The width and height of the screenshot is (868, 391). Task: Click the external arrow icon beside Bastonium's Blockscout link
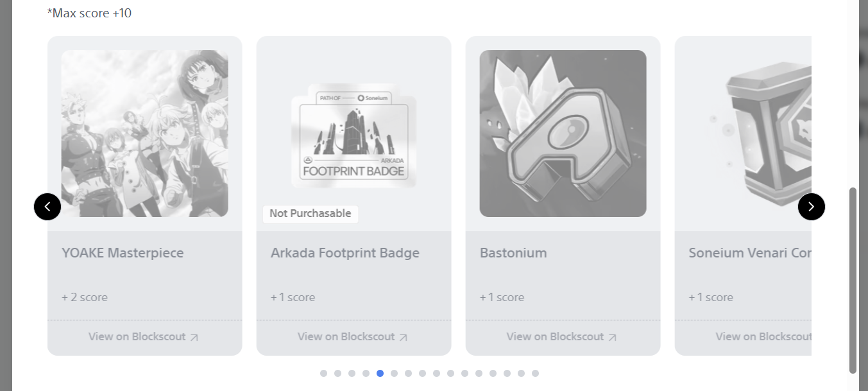click(612, 337)
